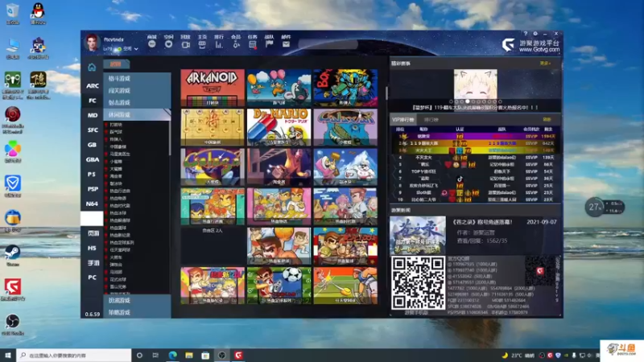Open the 任务 tasks icon with red dot

[x=253, y=44]
